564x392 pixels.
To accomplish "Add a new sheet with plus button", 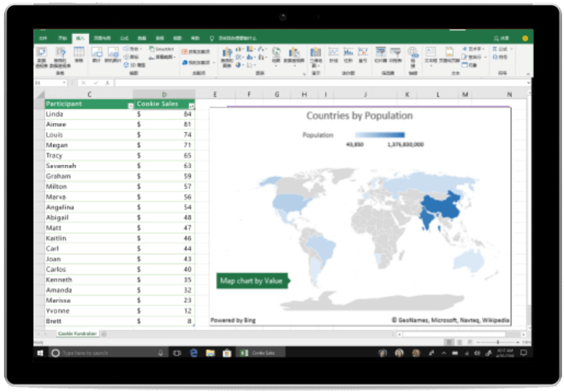I will click(104, 333).
